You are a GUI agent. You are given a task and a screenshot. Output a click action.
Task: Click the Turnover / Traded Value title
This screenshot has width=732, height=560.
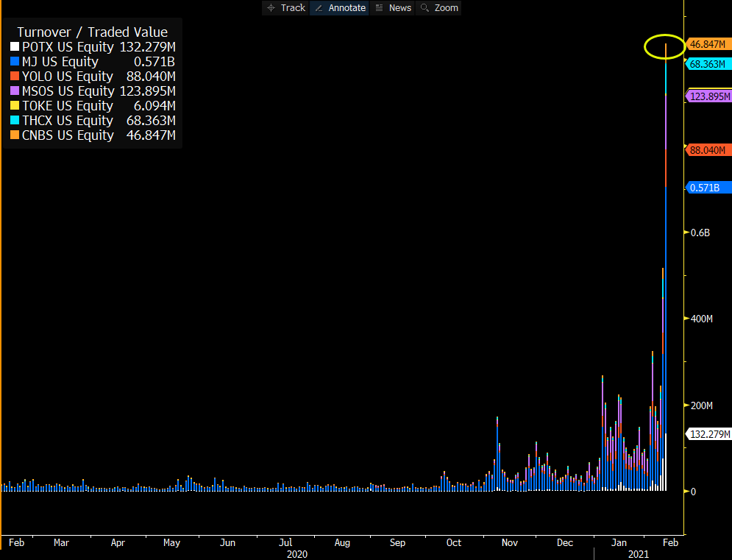[92, 32]
